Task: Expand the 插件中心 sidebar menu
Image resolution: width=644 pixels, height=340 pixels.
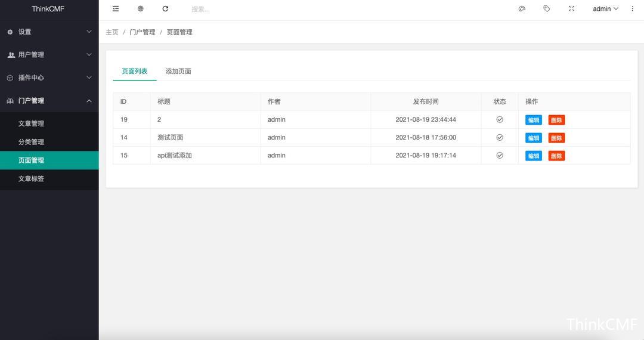Action: point(49,78)
